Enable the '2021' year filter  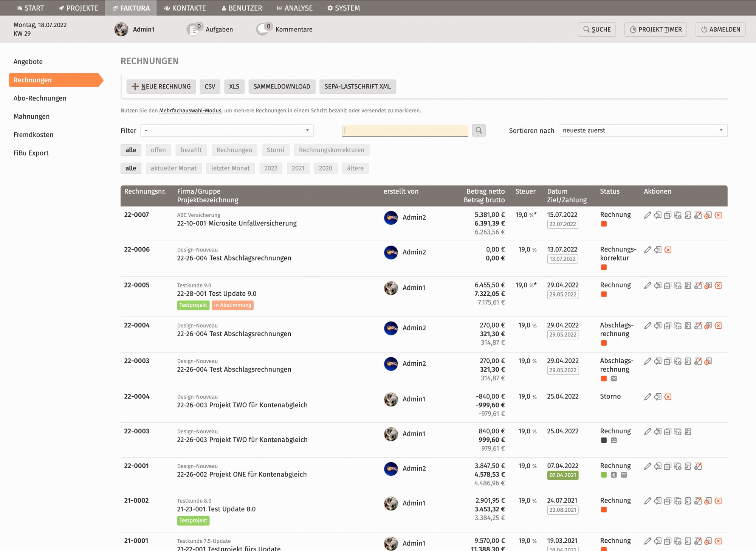coord(298,168)
